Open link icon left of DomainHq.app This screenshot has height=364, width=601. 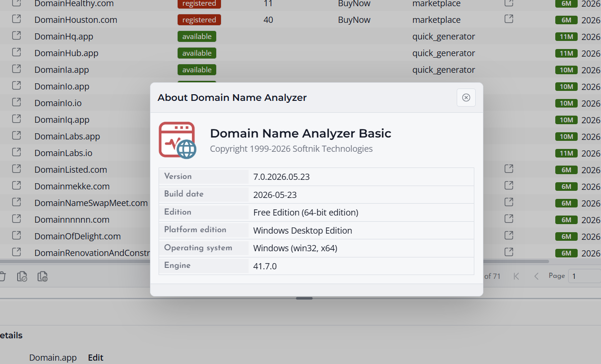coord(16,36)
